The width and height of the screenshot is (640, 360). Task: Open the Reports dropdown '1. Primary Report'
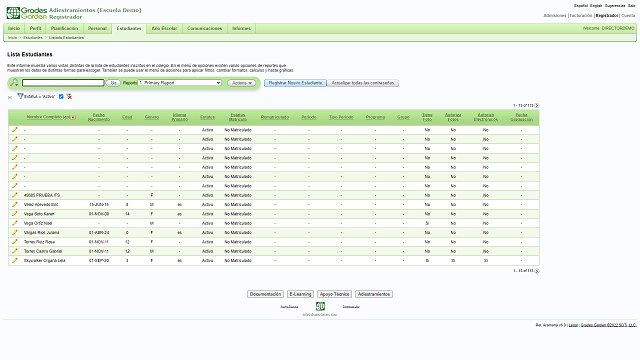coord(180,83)
